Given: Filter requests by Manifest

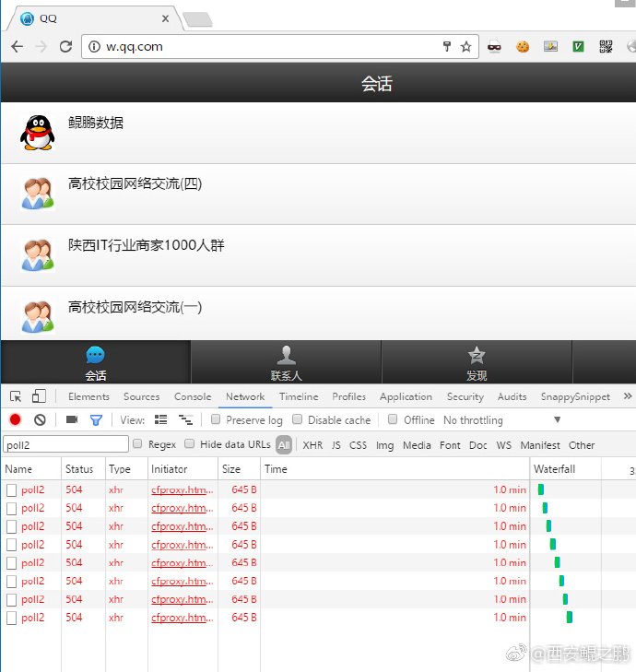Looking at the screenshot, I should [540, 445].
